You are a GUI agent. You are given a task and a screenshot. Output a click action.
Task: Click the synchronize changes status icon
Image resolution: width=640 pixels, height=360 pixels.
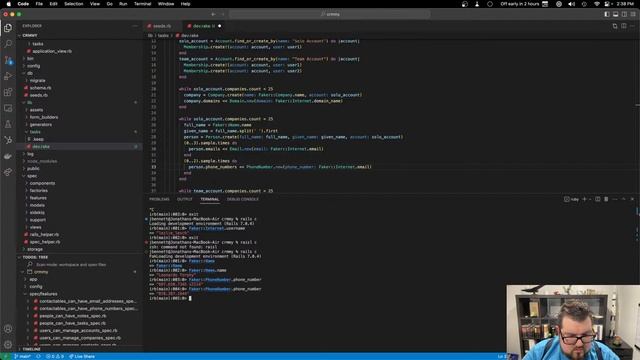38,356
